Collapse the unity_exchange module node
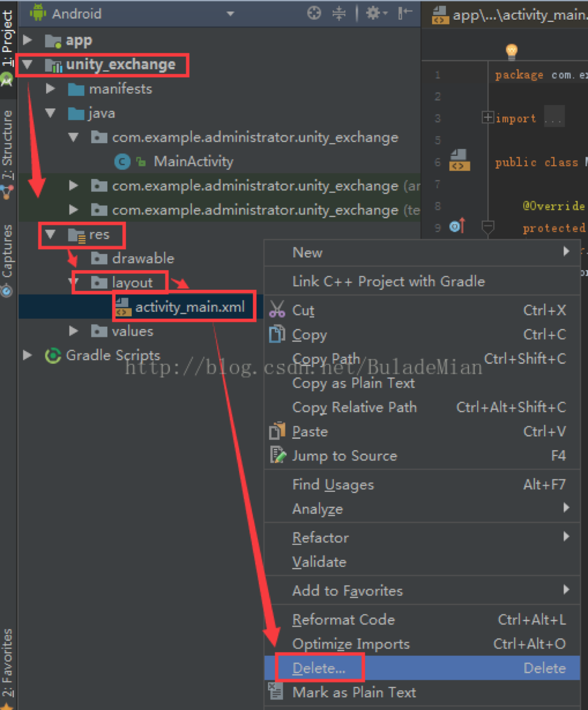Viewport: 588px width, 710px height. [x=27, y=64]
